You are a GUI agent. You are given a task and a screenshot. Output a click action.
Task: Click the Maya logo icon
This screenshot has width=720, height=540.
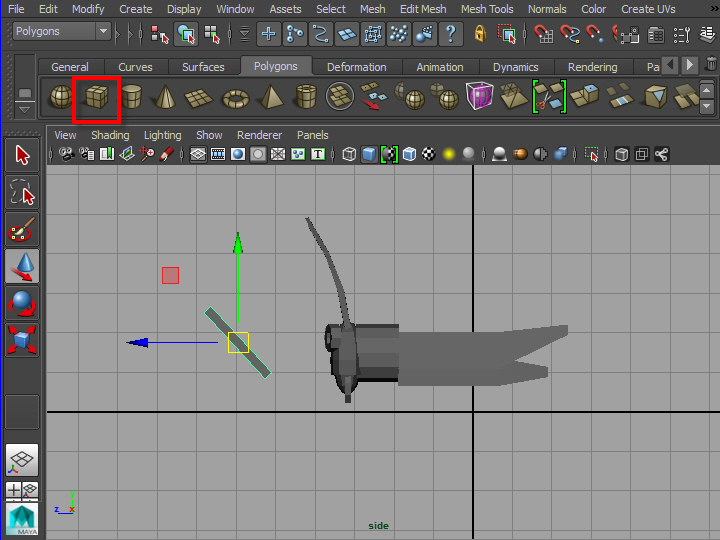(22, 519)
